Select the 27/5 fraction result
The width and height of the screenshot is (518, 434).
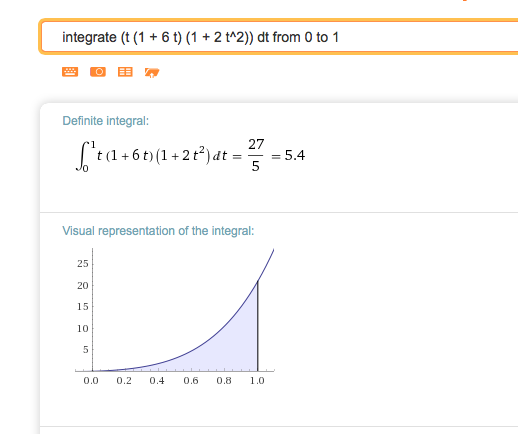[256, 155]
